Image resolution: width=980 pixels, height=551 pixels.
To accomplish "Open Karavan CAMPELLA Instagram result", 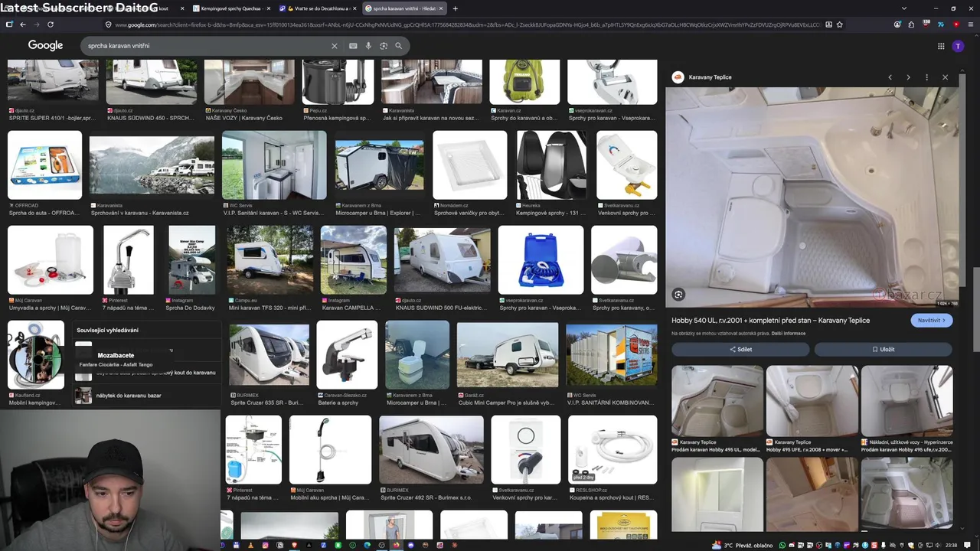I will pos(353,268).
